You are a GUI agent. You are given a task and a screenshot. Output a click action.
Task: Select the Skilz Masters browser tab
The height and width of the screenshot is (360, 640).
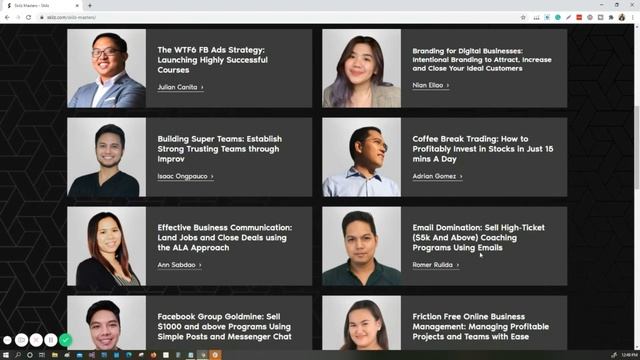click(42, 6)
